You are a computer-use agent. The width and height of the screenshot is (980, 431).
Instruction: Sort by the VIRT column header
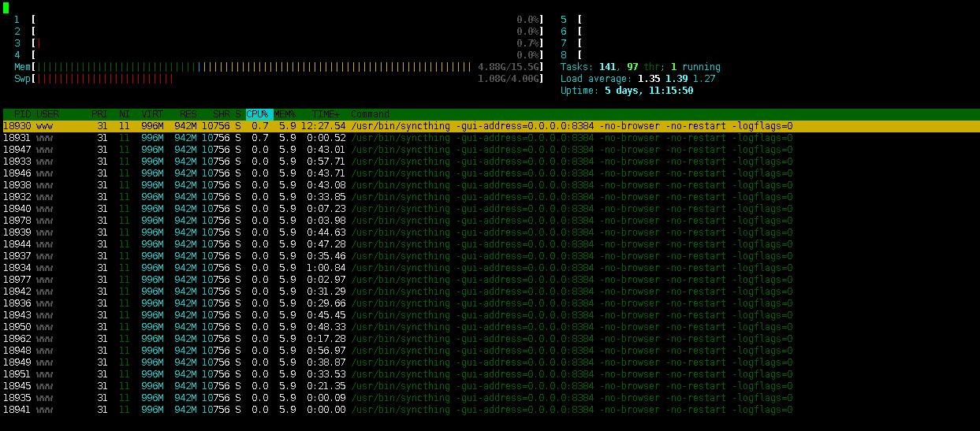point(152,114)
